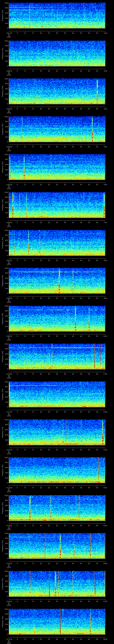Click the spectrogram panel starting at 5:12:00
Viewport: 114px width, 644px height.
pos(57,432)
